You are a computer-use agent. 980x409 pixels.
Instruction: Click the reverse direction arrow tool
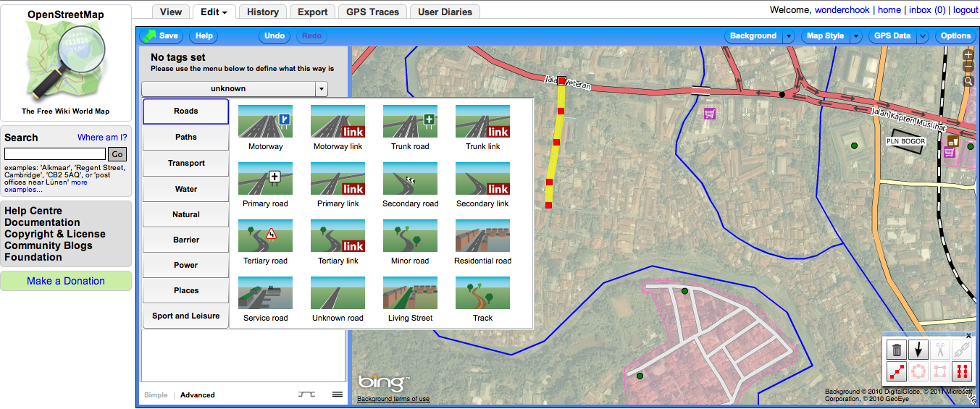pos(918,350)
